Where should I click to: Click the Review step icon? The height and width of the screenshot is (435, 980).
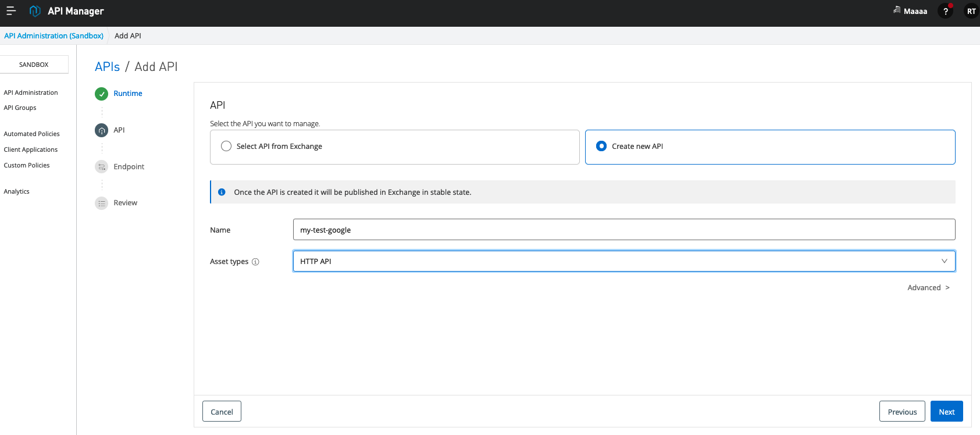pos(102,203)
